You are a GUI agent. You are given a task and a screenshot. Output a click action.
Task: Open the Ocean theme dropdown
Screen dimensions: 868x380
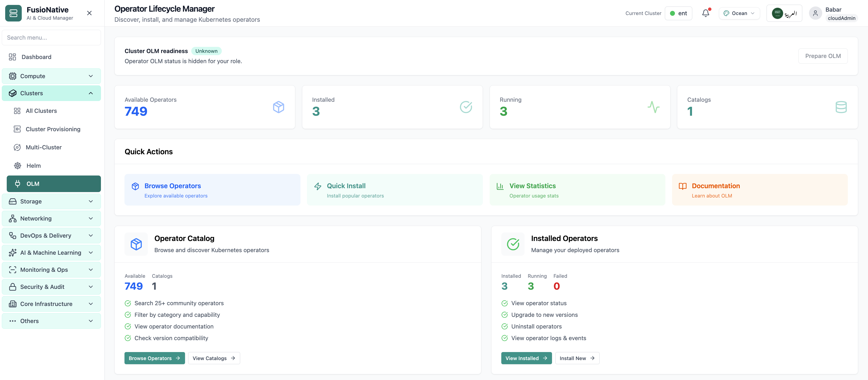[739, 13]
